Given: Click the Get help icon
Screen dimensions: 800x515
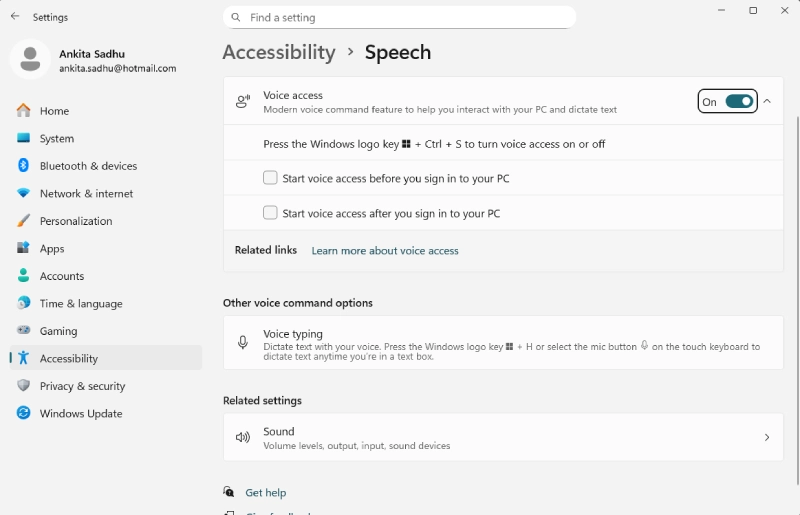Looking at the screenshot, I should pyautogui.click(x=229, y=492).
